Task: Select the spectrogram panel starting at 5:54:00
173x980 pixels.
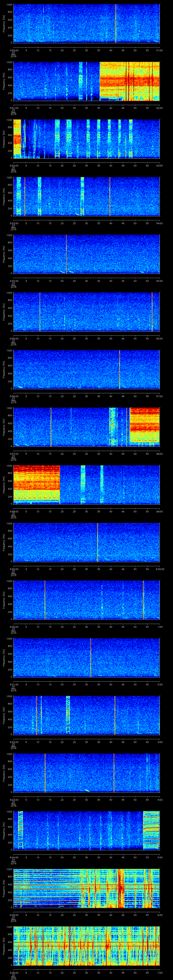Action: (x=86, y=254)
